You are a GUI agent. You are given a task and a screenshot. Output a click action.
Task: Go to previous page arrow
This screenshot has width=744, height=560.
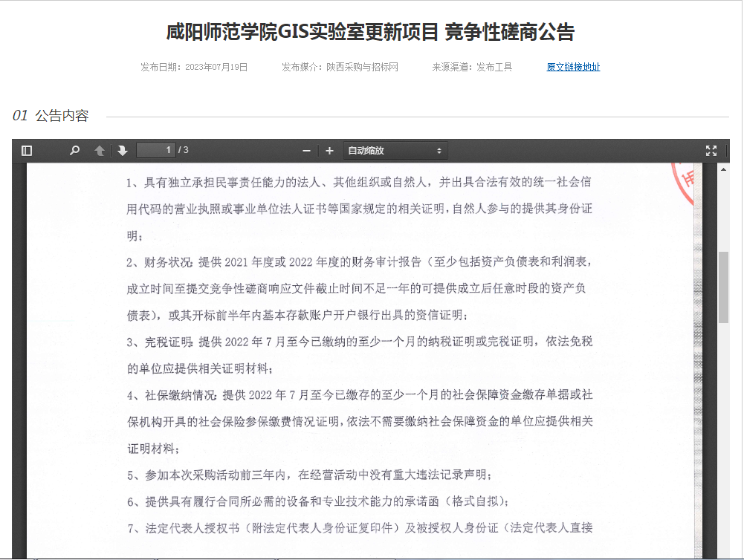coord(100,151)
